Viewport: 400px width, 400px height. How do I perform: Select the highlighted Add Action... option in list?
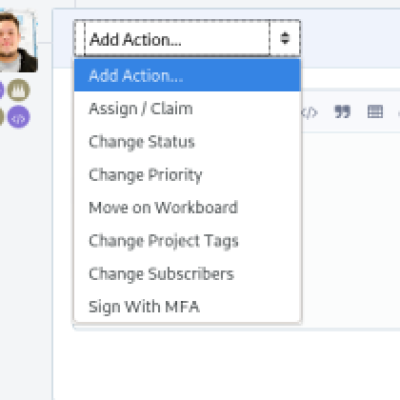187,75
